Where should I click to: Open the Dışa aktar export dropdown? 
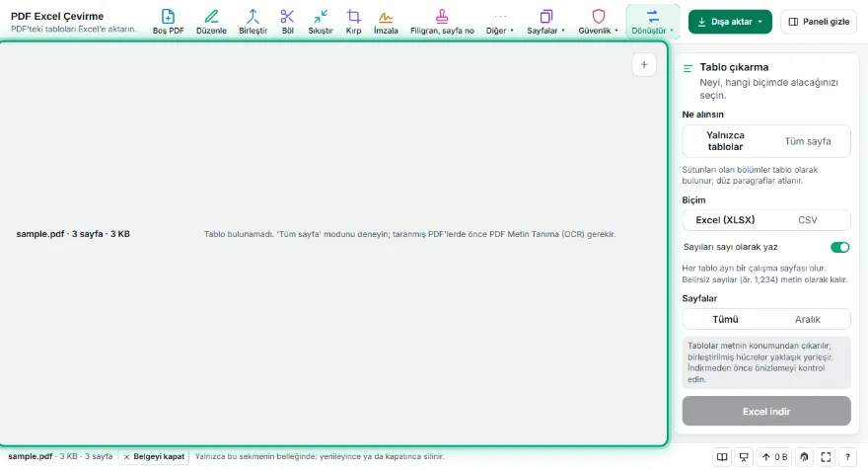click(730, 22)
